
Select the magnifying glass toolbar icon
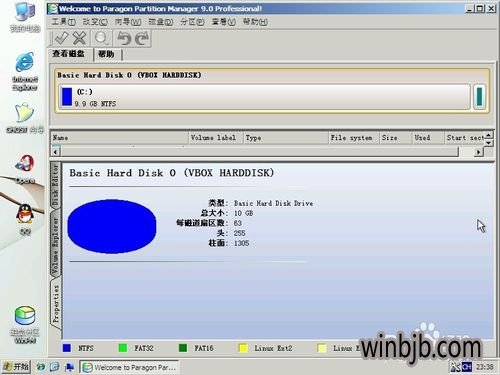pyautogui.click(x=102, y=38)
